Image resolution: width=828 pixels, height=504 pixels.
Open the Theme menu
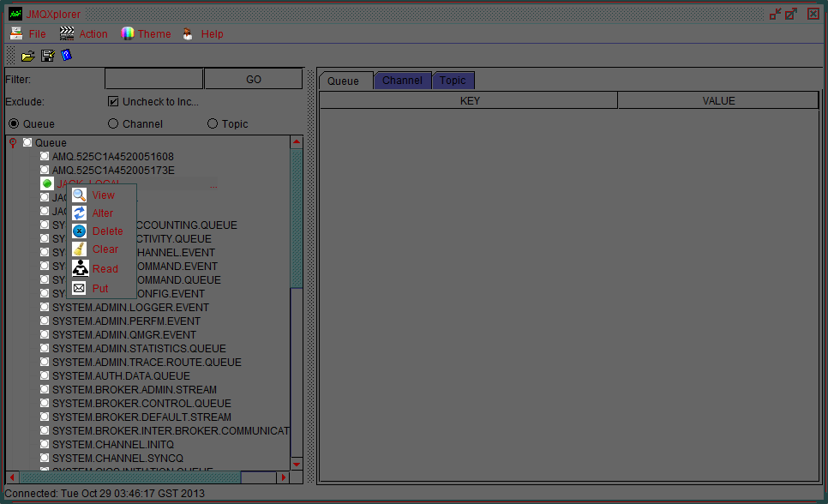point(146,33)
